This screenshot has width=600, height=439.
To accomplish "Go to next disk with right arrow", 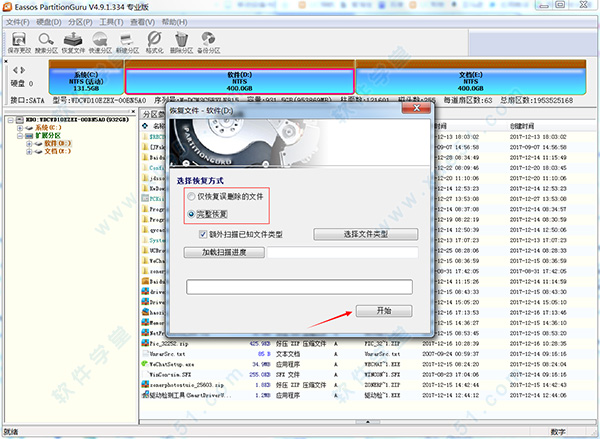I will tap(23, 70).
